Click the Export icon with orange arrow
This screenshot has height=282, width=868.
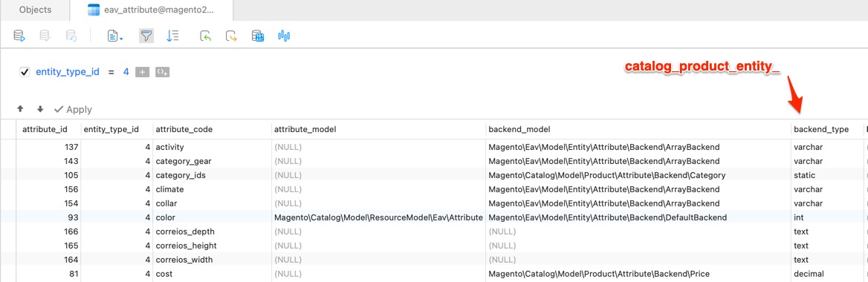click(231, 36)
